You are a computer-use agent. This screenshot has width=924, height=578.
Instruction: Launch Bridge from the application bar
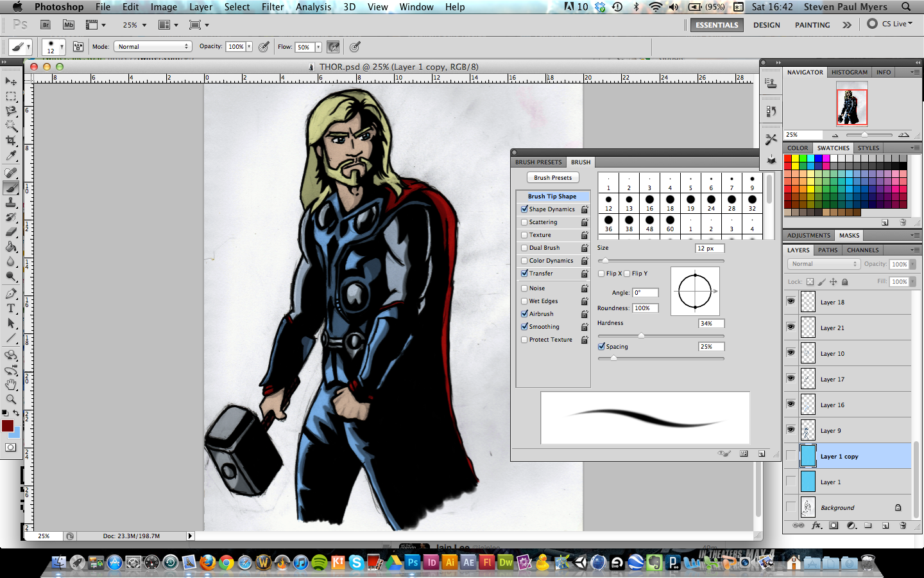click(46, 25)
